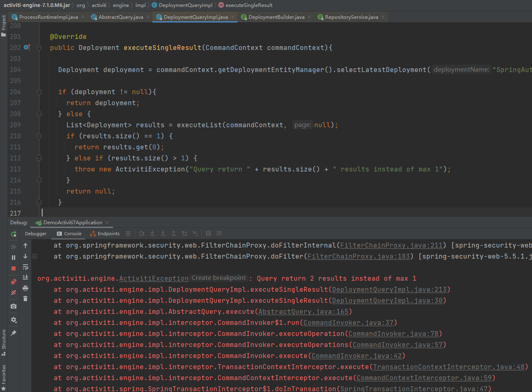The width and height of the screenshot is (532, 392).
Task: Close the DemoActiviti7Application debug tab
Action: (x=107, y=223)
